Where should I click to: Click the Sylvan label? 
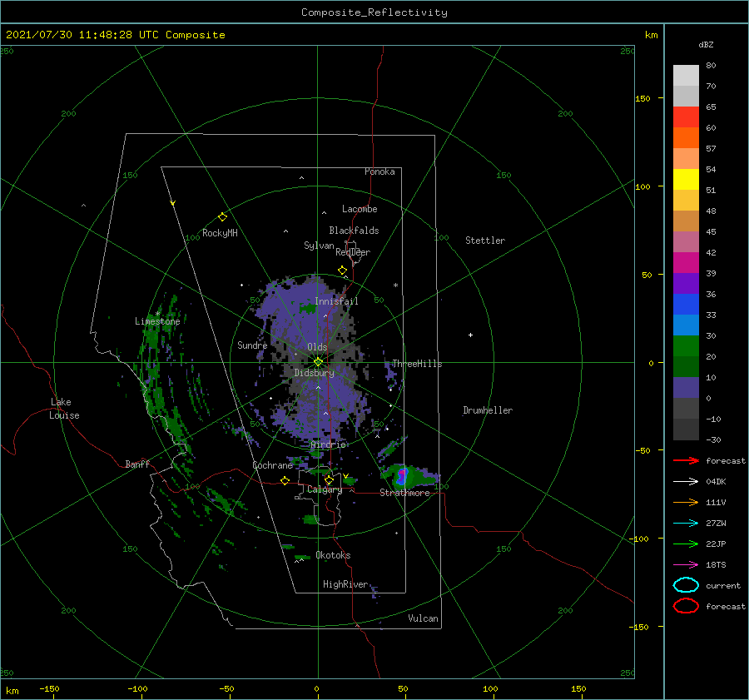click(319, 246)
